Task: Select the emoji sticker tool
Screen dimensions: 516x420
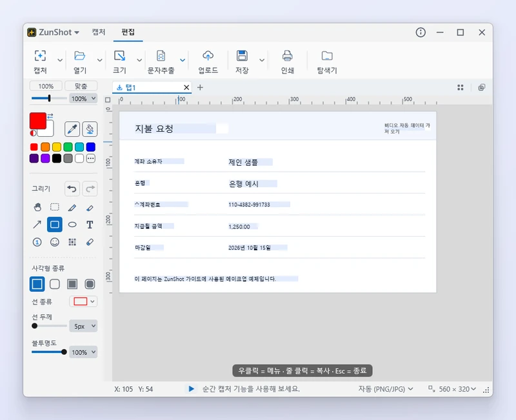Action: point(55,242)
